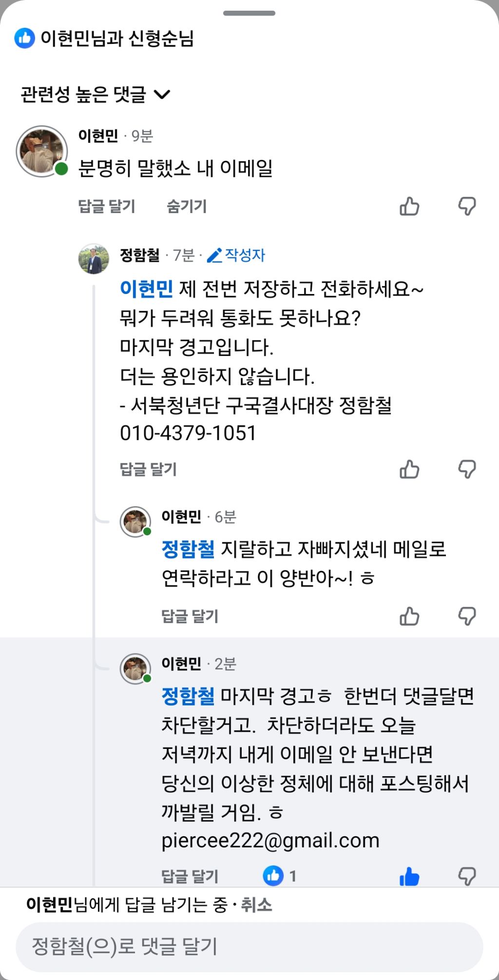This screenshot has height=980, width=499.
Task: Cancel the reply with 취소
Action: tap(256, 905)
